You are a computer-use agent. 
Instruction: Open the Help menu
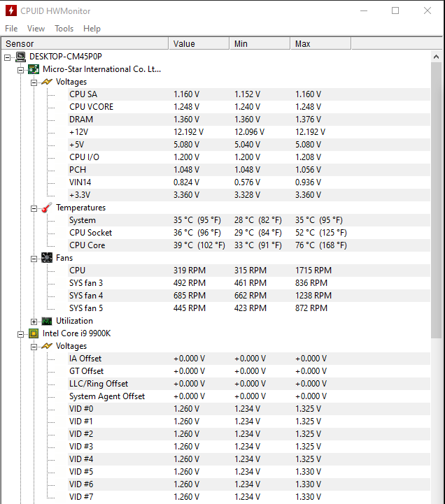click(x=92, y=29)
